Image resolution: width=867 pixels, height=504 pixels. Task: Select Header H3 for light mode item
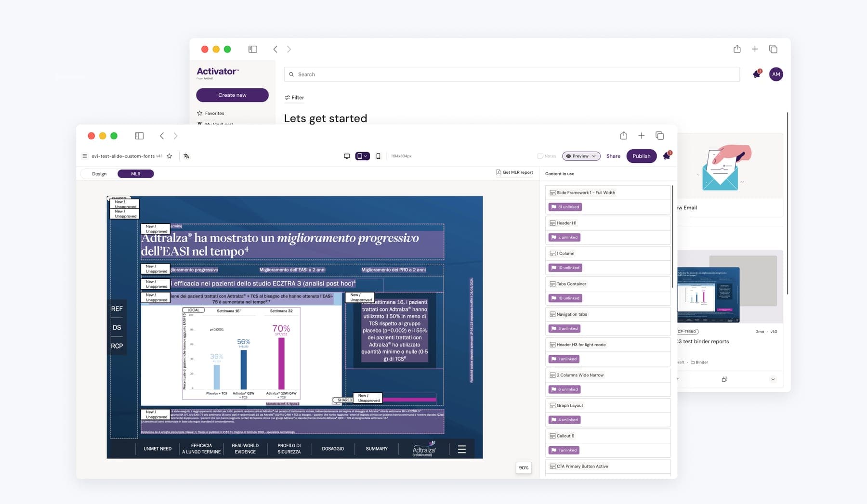point(608,345)
